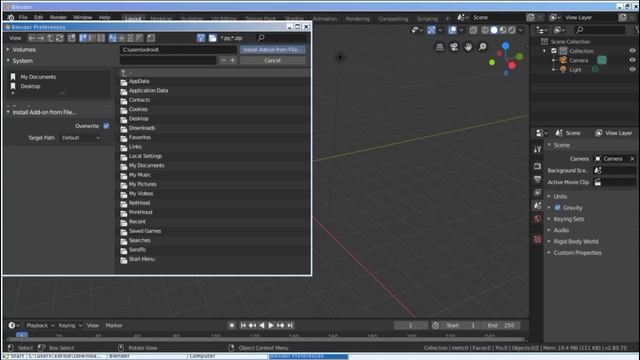640x360 pixels.
Task: Switch to the Scripting workspace tab
Action: pyautogui.click(x=427, y=19)
